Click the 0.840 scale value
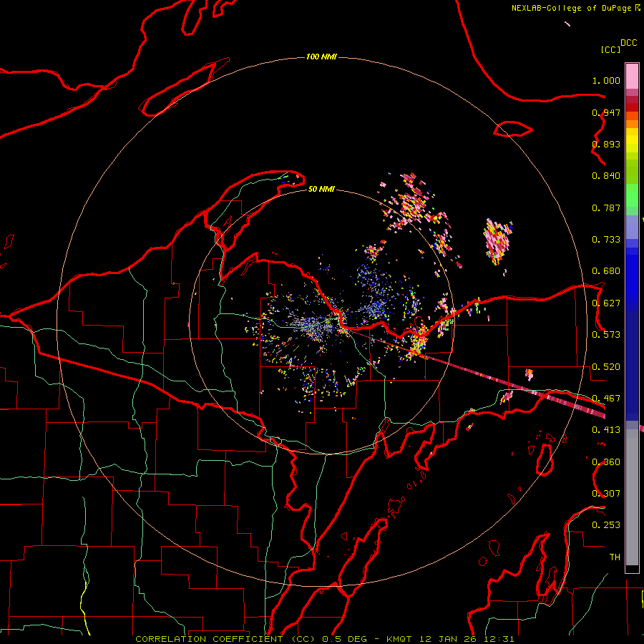Image resolution: width=644 pixels, height=644 pixels. coord(606,176)
